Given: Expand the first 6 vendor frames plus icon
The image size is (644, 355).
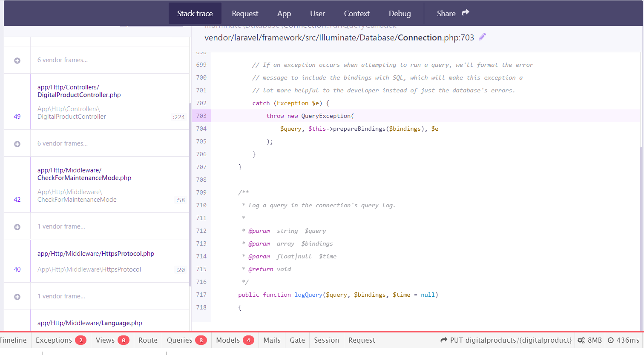Looking at the screenshot, I should coord(17,60).
